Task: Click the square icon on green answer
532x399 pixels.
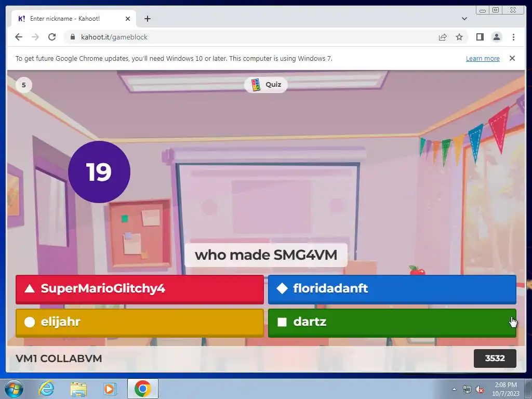Action: tap(282, 322)
